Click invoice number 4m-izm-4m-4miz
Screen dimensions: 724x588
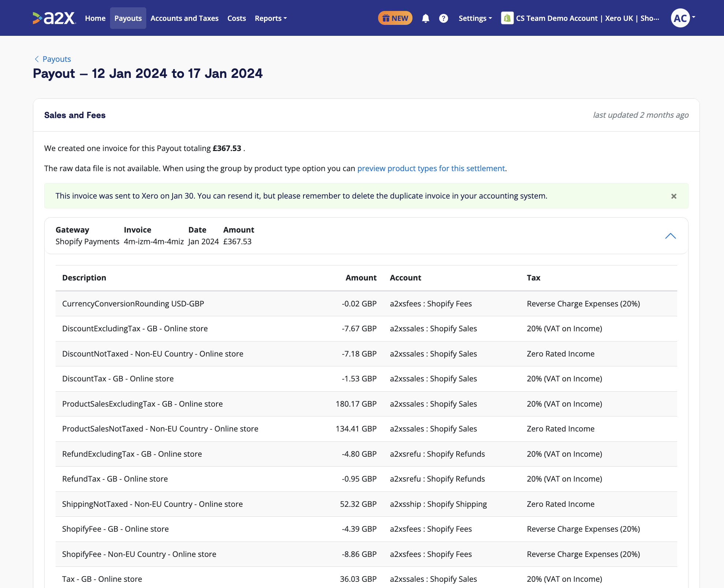click(154, 241)
